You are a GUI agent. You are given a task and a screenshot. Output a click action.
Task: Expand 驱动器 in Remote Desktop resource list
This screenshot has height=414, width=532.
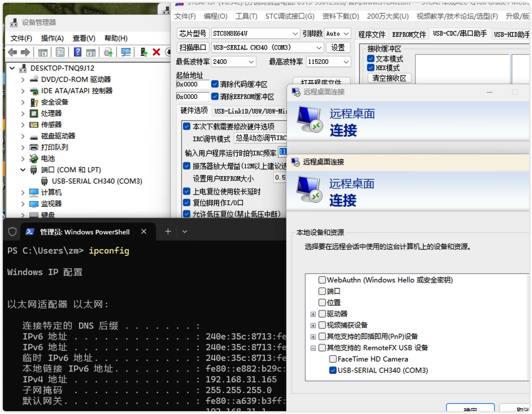tap(313, 314)
